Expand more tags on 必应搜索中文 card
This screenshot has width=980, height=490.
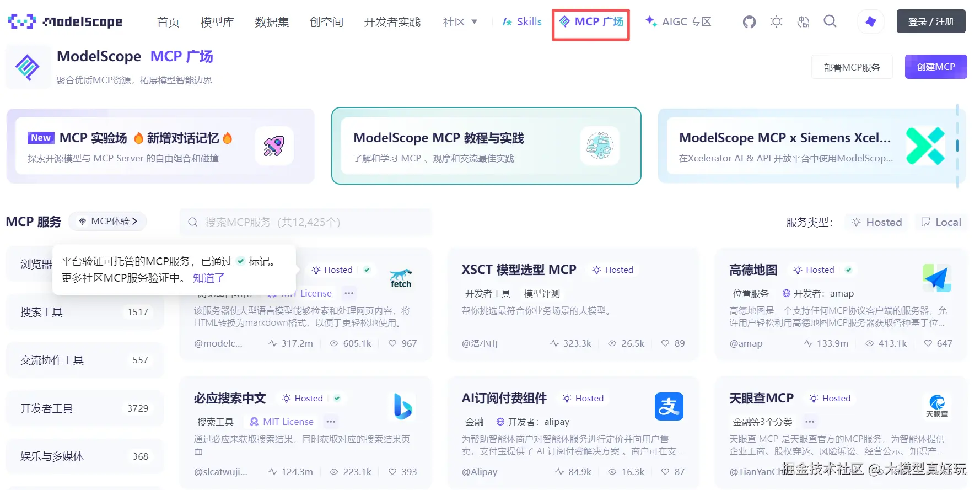coord(331,422)
